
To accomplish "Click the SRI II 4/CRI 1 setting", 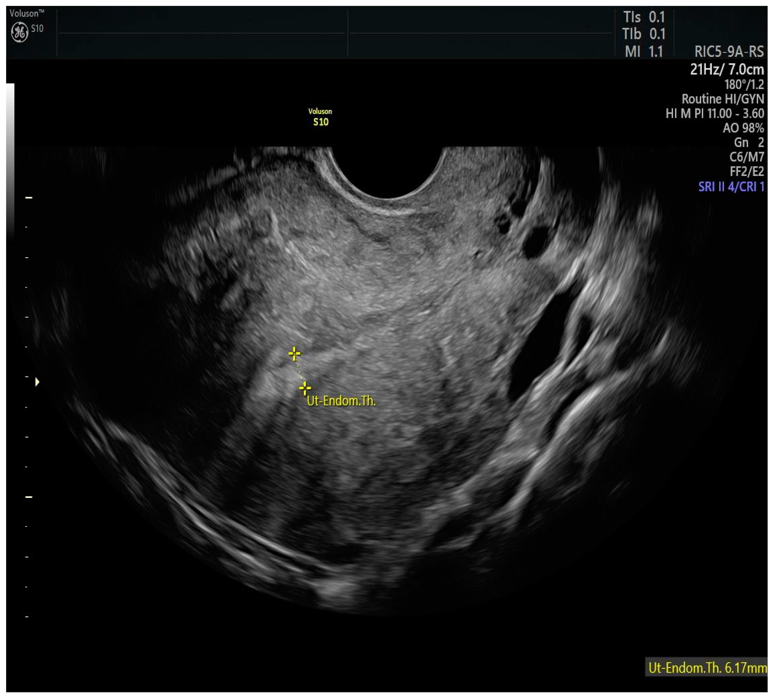I will [731, 187].
